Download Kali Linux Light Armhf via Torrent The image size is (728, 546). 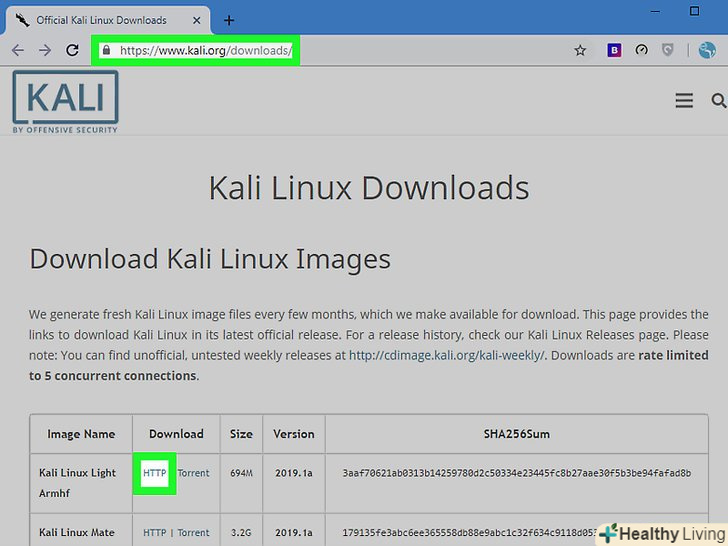click(194, 473)
